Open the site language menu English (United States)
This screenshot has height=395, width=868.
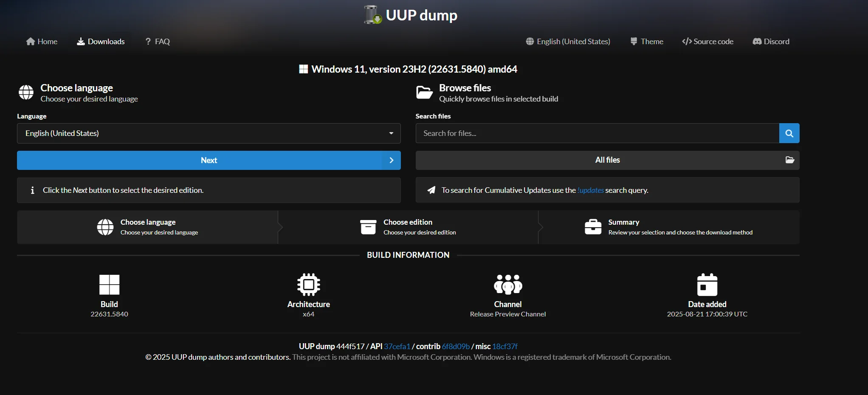(x=568, y=41)
